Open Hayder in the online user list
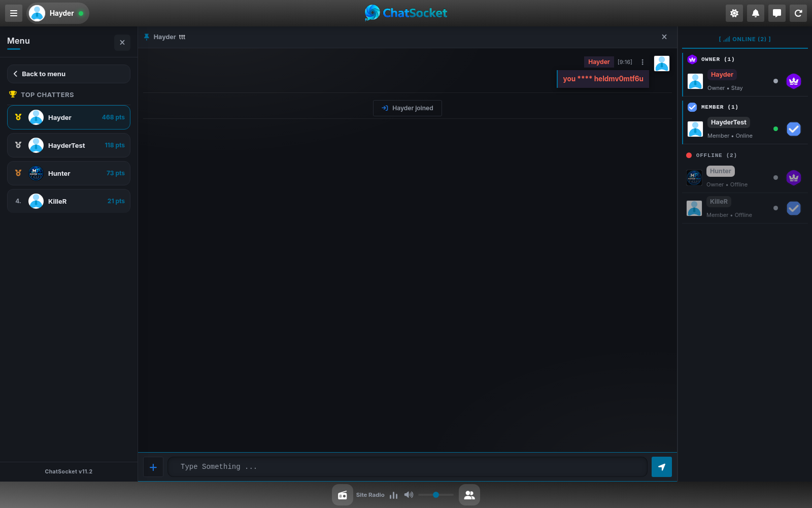 pyautogui.click(x=745, y=81)
